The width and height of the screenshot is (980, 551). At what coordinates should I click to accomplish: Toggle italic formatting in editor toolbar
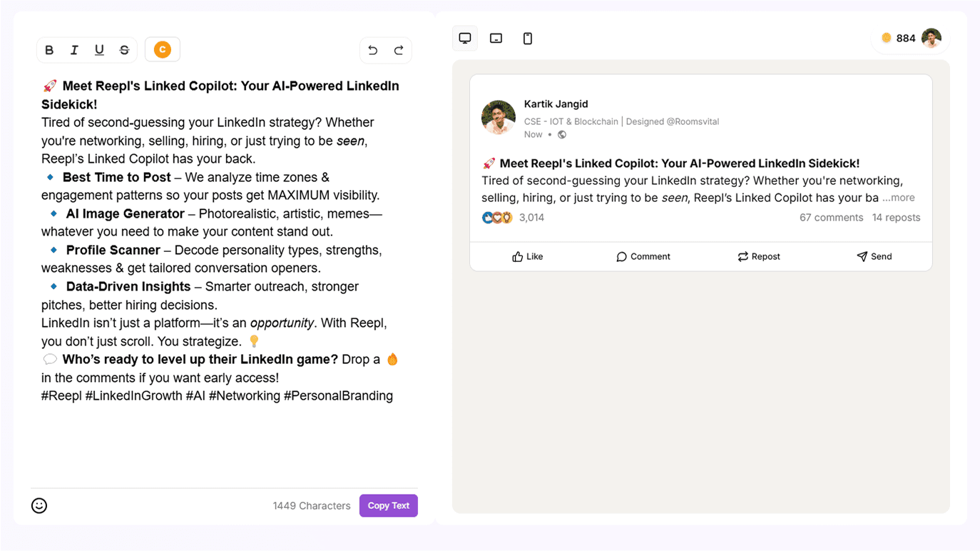[74, 50]
